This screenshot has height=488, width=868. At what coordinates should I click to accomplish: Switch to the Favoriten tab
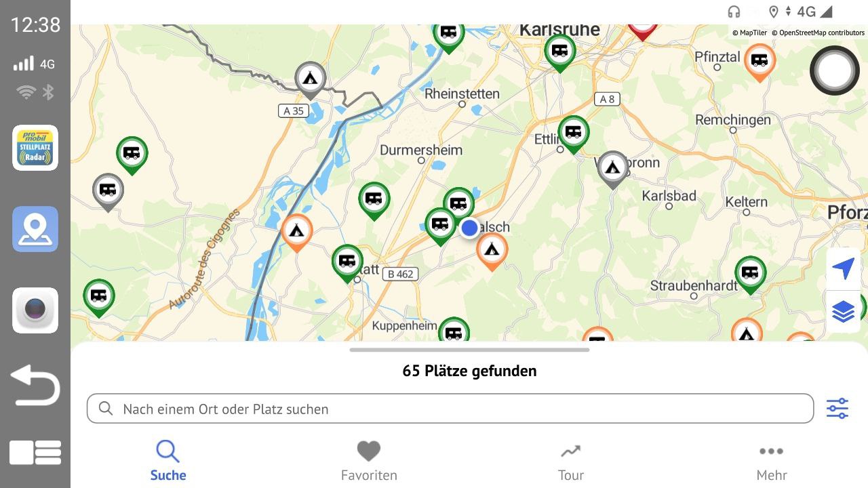point(369,460)
